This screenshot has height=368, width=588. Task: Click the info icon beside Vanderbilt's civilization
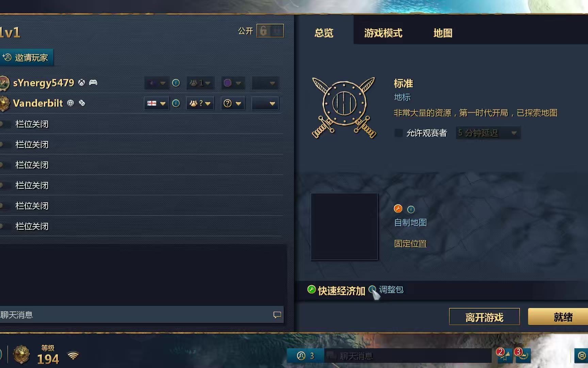pos(176,103)
